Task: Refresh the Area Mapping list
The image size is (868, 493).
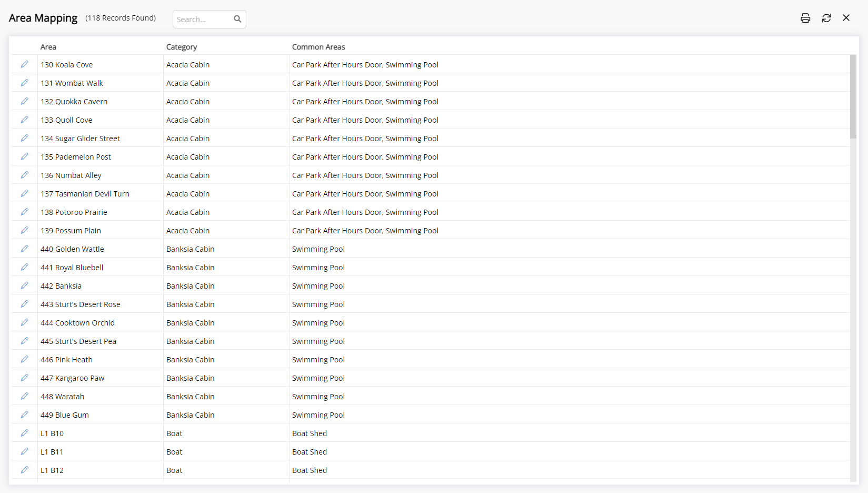Action: pyautogui.click(x=826, y=18)
